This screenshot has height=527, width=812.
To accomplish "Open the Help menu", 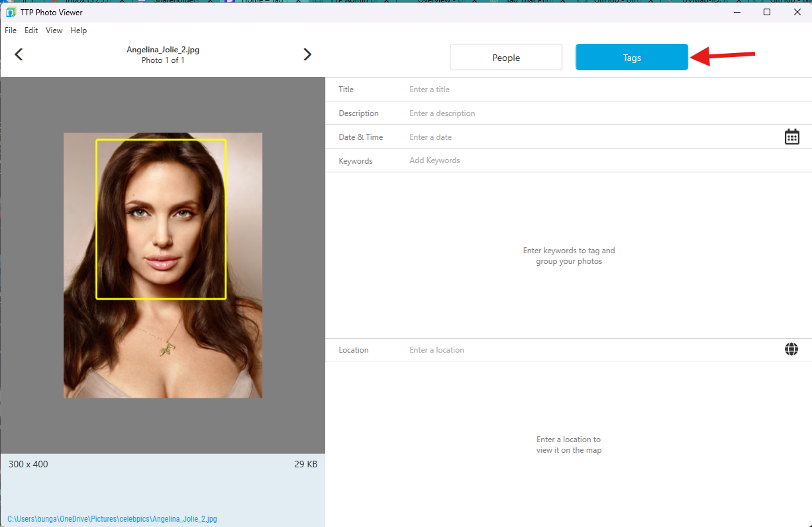I will tap(78, 30).
